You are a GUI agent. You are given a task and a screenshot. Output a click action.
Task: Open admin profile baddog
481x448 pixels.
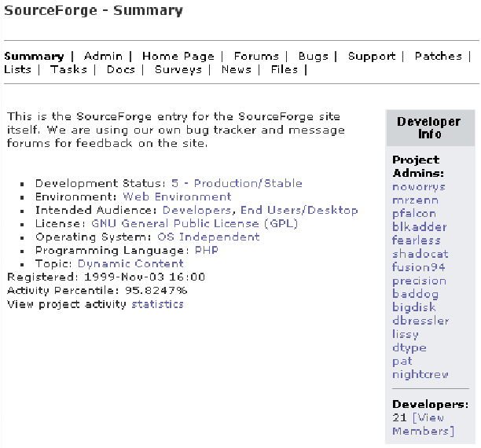(415, 295)
